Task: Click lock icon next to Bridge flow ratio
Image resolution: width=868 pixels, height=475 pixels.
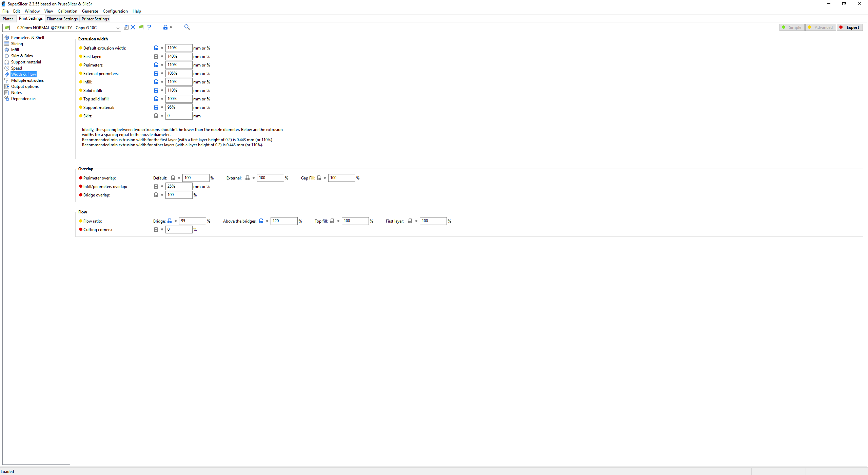Action: 170,221
